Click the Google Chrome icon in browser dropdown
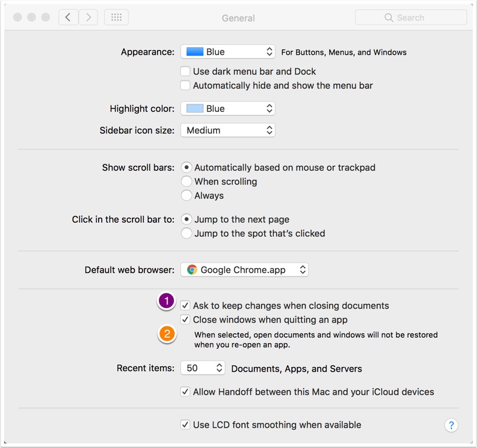This screenshot has width=477, height=448. [x=192, y=270]
